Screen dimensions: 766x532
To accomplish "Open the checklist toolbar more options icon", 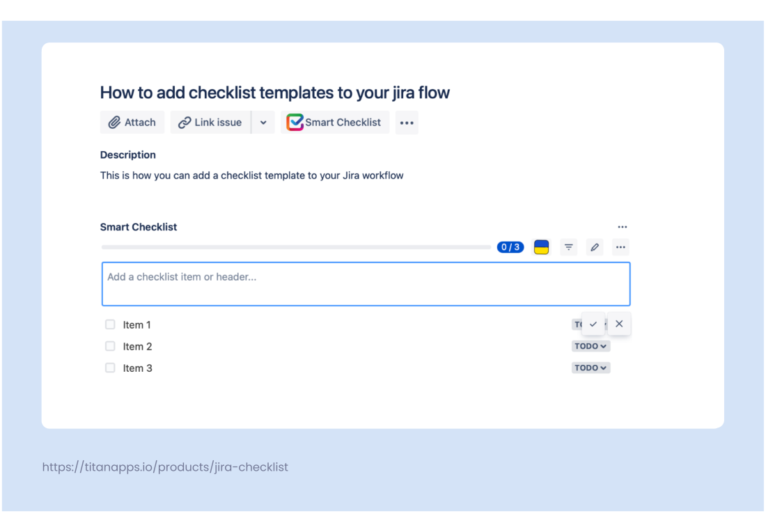I will (x=620, y=247).
